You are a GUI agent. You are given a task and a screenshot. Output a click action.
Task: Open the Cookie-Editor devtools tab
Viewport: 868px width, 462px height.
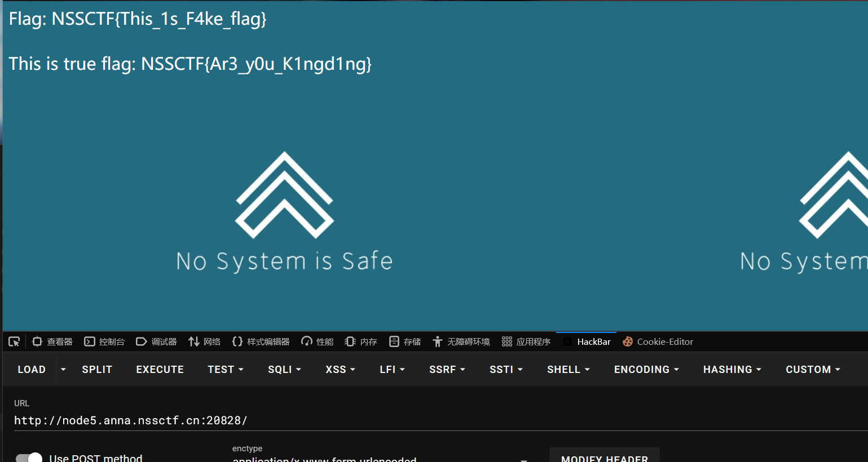pyautogui.click(x=658, y=341)
